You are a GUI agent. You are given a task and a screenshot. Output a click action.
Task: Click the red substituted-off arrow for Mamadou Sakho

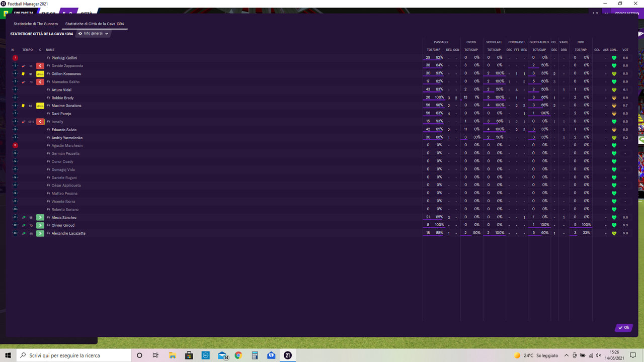coord(40,82)
